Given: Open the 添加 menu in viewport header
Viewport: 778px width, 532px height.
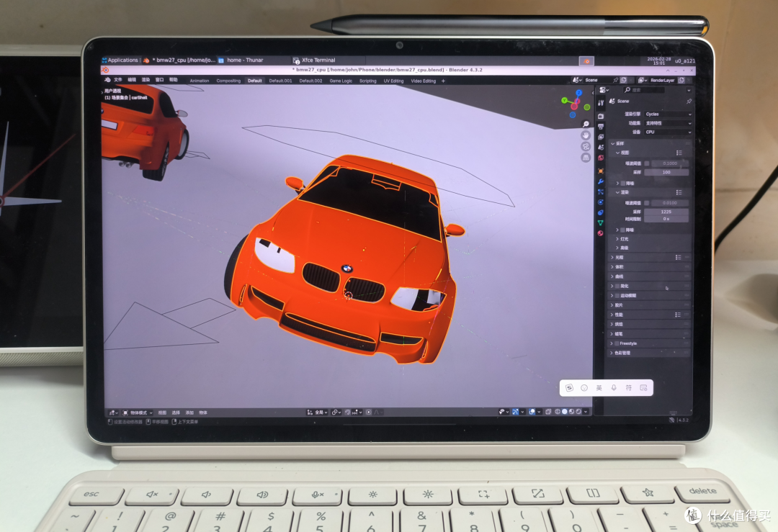Looking at the screenshot, I should [x=189, y=412].
